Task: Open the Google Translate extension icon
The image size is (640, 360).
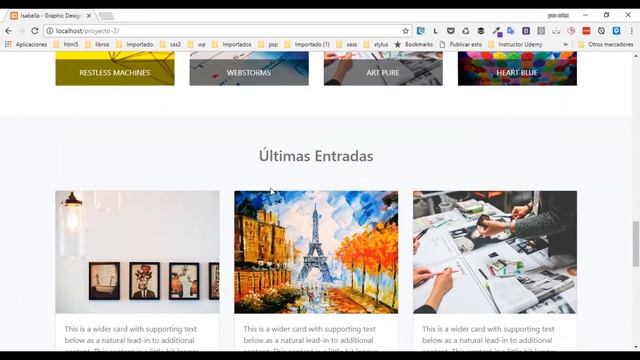Action: tap(511, 31)
